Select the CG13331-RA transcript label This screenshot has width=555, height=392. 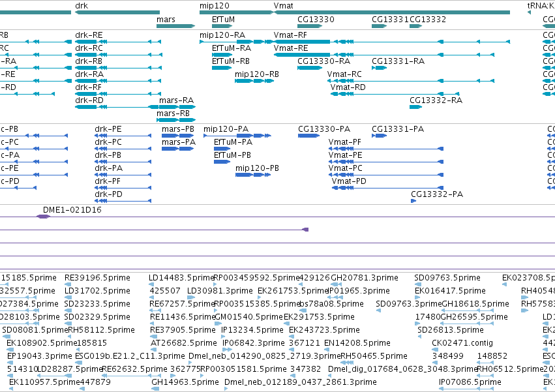coord(398,61)
